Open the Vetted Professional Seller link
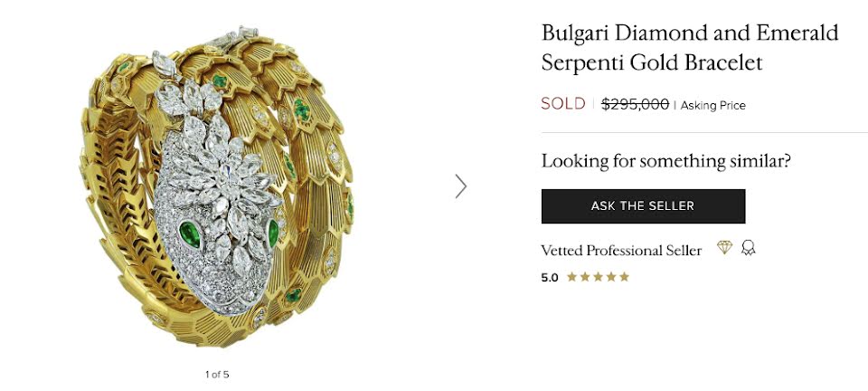This screenshot has width=868, height=391. (x=621, y=251)
